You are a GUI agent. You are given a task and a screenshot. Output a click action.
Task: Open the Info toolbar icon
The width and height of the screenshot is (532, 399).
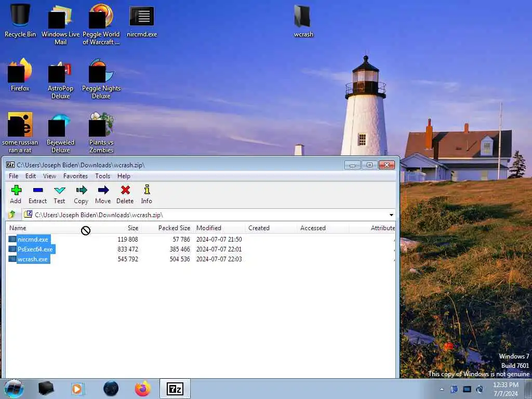tap(147, 194)
